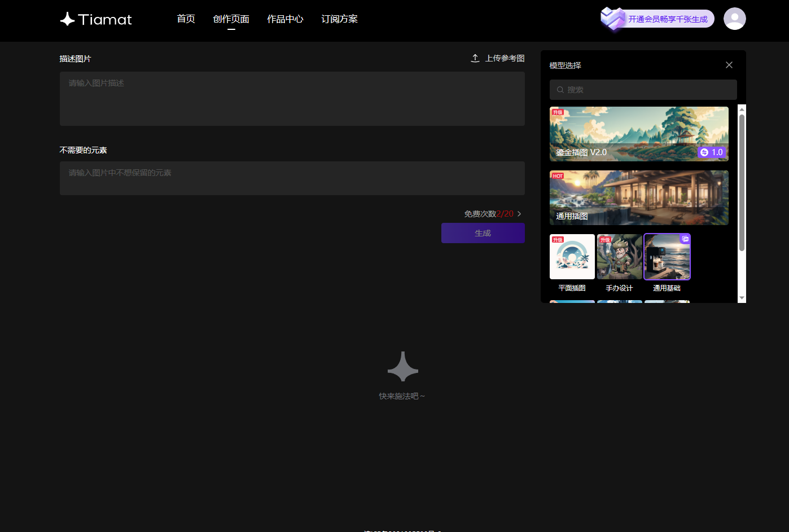
Task: Click the multi-model icon on 通用基础 thumbnail
Action: pyautogui.click(x=685, y=239)
